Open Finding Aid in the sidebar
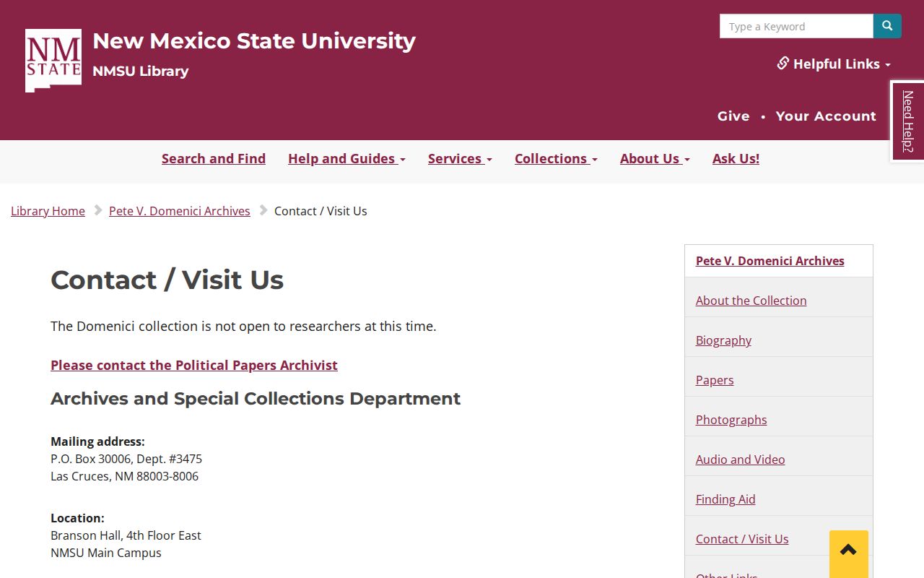This screenshot has width=924, height=578. [725, 499]
